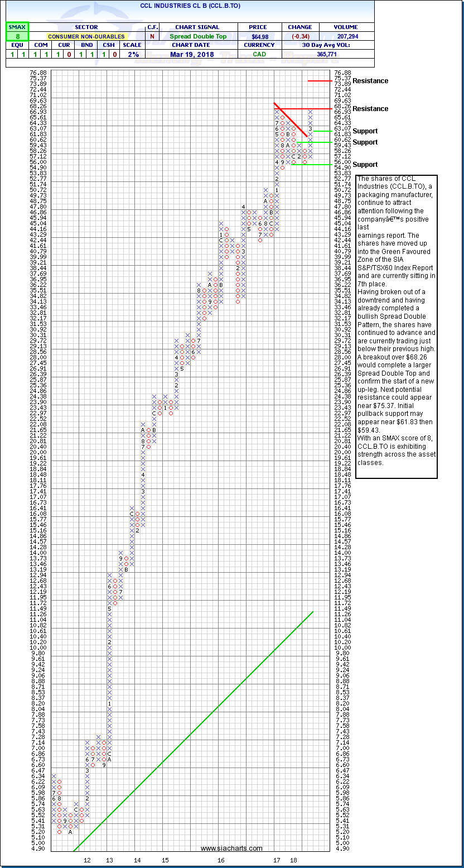
Task: Click the C.F. indicator letter N
Action: (x=152, y=36)
